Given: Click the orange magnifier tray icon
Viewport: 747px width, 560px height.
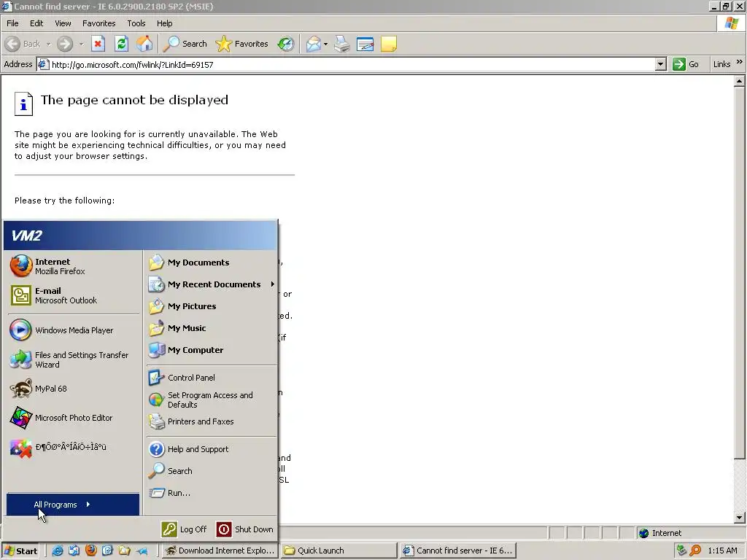Looking at the screenshot, I should tap(695, 551).
